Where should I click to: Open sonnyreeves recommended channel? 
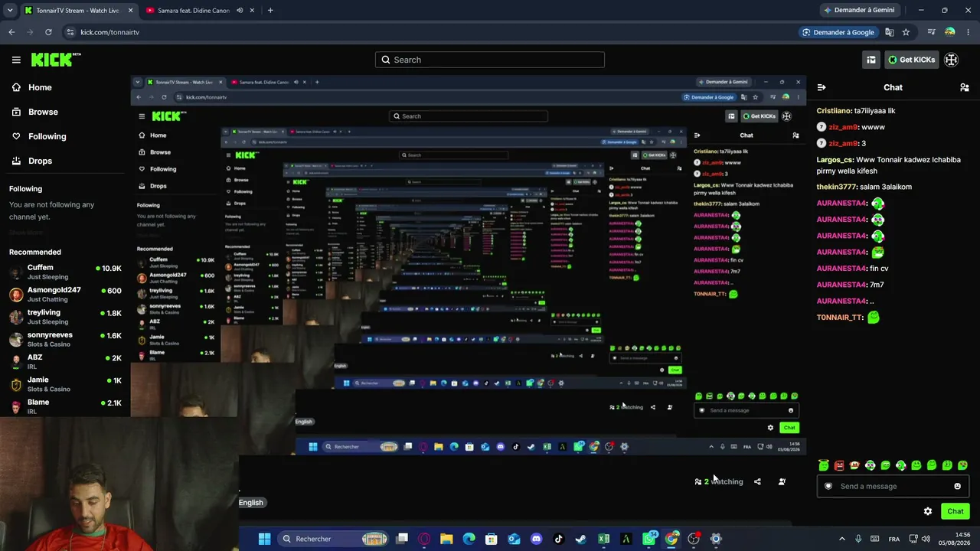[x=65, y=339]
